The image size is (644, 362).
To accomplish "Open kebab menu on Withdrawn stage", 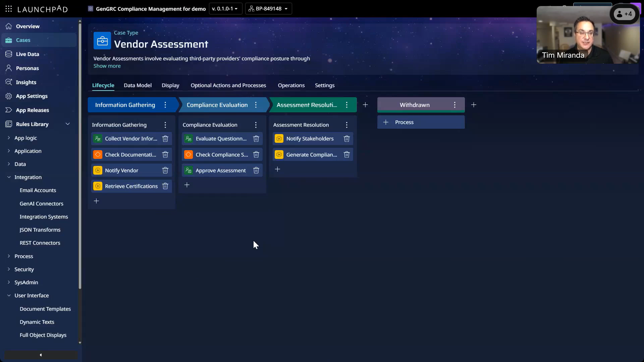I will [454, 105].
